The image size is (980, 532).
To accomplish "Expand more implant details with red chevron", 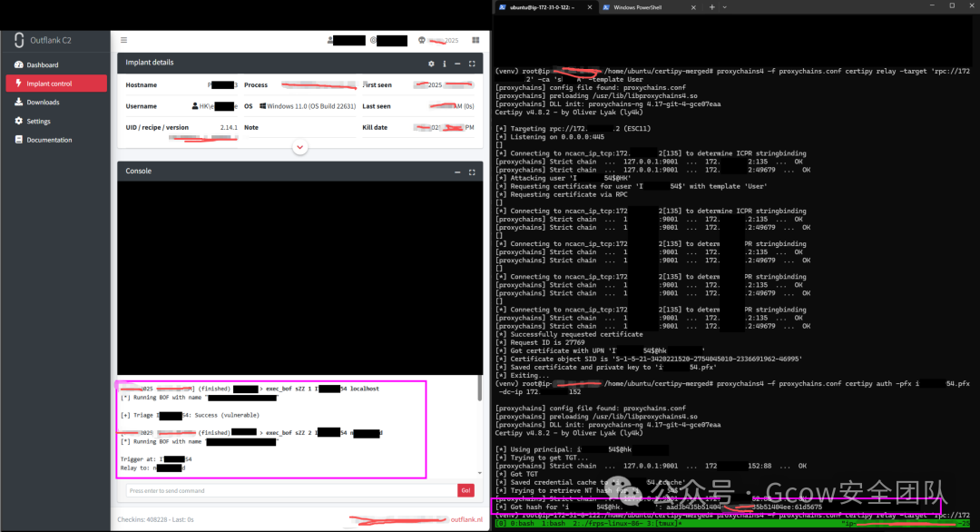I will pyautogui.click(x=300, y=148).
